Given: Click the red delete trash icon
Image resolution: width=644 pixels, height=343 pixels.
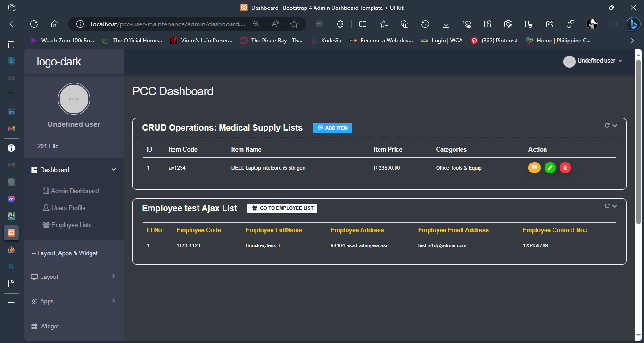Looking at the screenshot, I should pyautogui.click(x=565, y=167).
